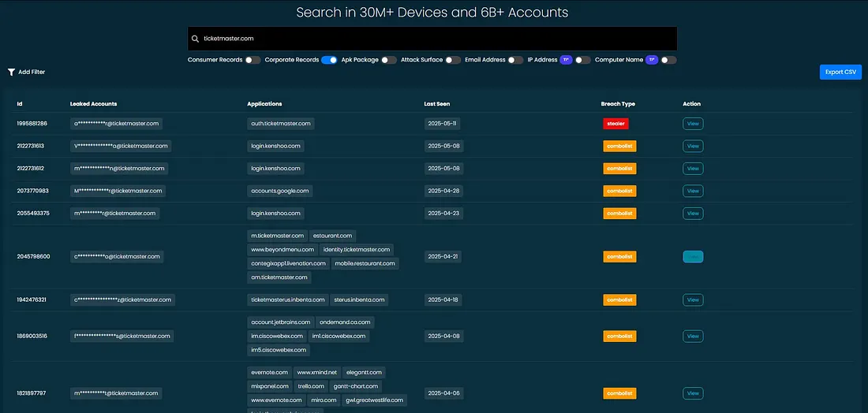Toggle the Consumer Records switch

(x=253, y=60)
